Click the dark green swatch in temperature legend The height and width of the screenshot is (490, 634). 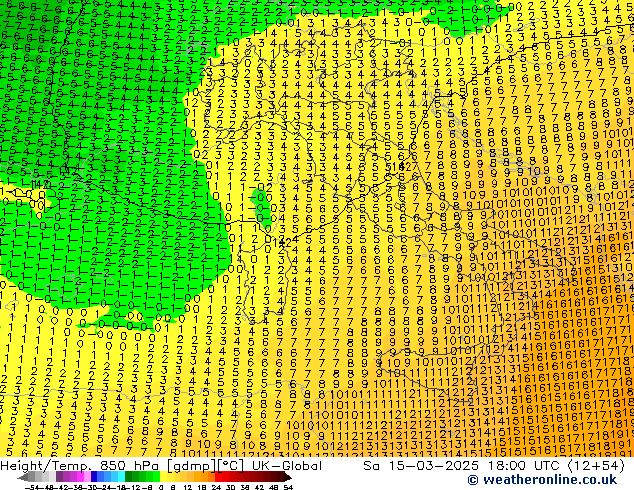click(x=129, y=476)
